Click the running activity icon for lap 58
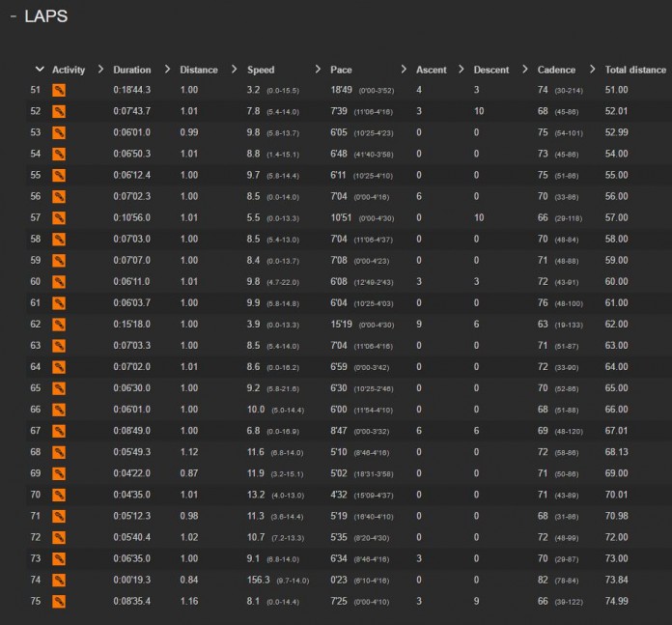The width and height of the screenshot is (672, 625). [x=59, y=240]
